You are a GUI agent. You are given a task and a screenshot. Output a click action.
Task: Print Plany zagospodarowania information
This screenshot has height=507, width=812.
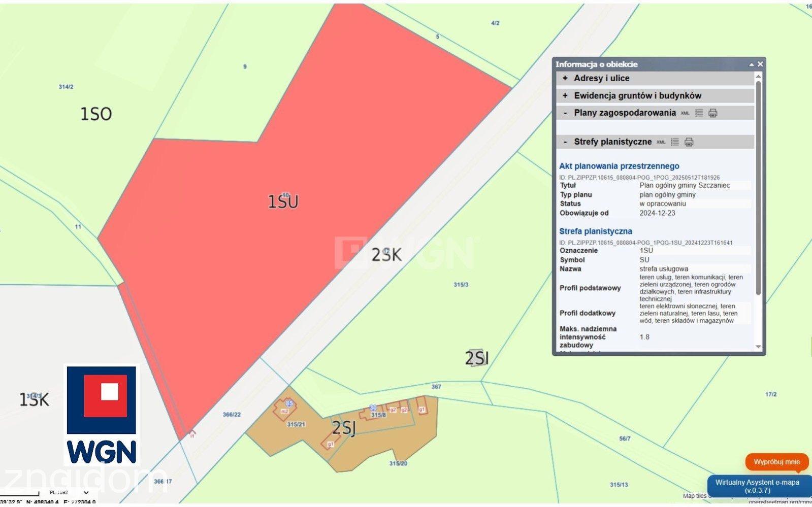pos(713,113)
